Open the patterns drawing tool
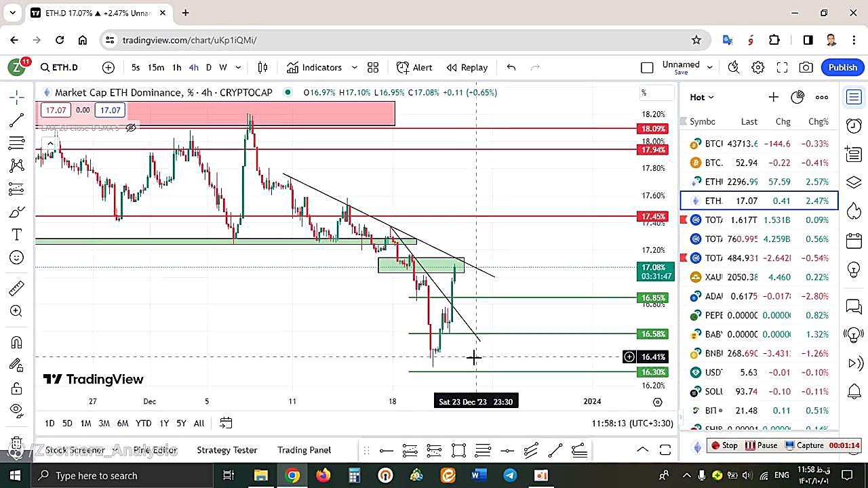Screen dimensions: 868x488 pyautogui.click(x=17, y=166)
